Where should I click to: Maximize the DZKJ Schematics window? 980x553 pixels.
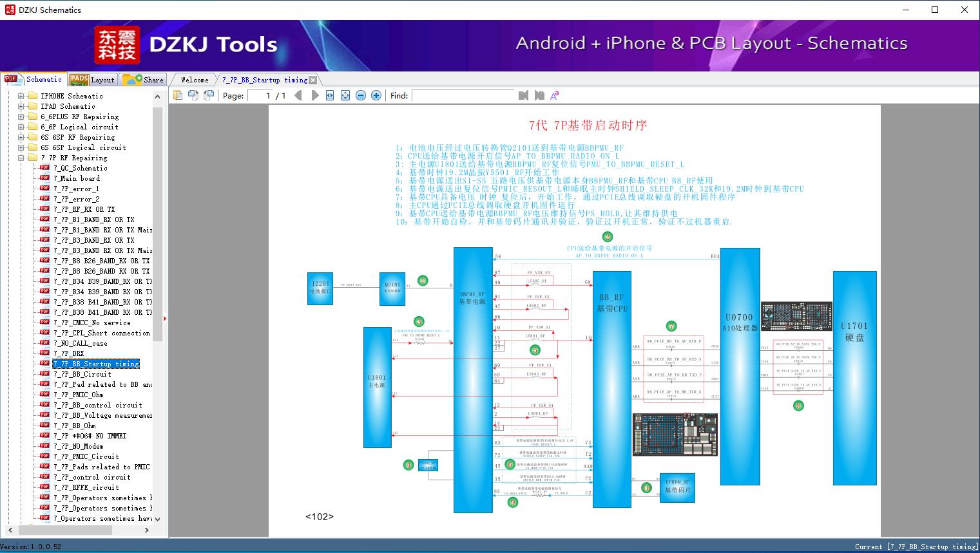[935, 10]
